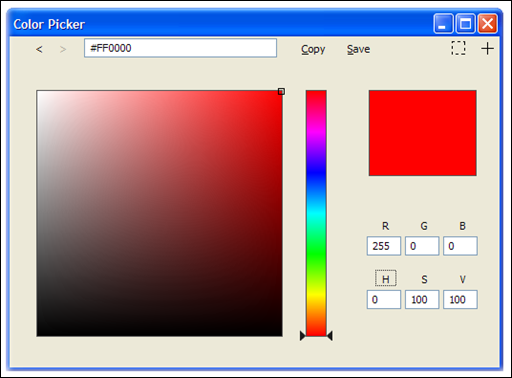Select the H label button

coord(386,278)
